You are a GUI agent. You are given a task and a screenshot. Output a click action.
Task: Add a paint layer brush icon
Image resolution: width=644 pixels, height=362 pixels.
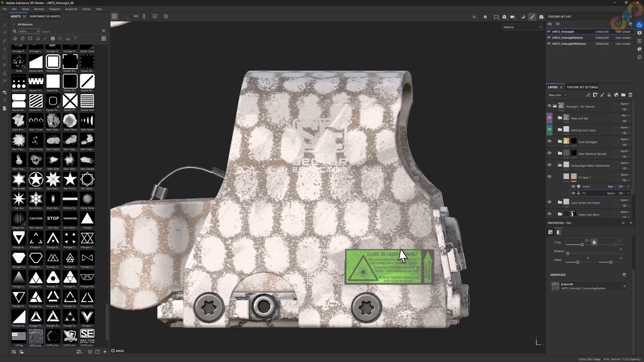[x=602, y=95]
